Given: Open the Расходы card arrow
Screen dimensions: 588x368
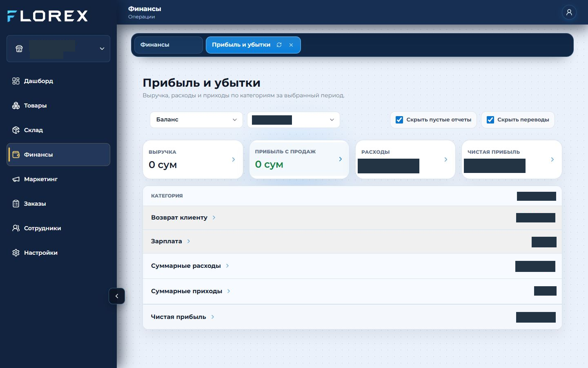Looking at the screenshot, I should click(x=446, y=159).
